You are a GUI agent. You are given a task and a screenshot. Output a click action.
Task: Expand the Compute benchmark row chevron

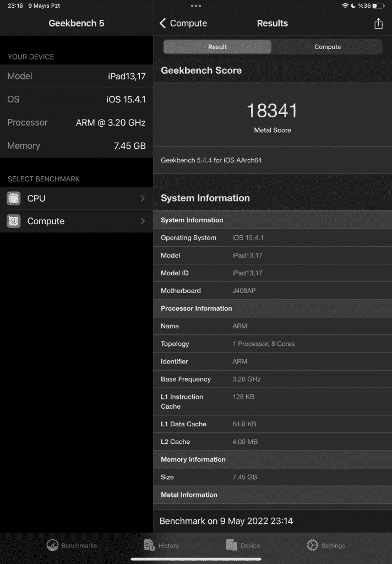coord(143,221)
